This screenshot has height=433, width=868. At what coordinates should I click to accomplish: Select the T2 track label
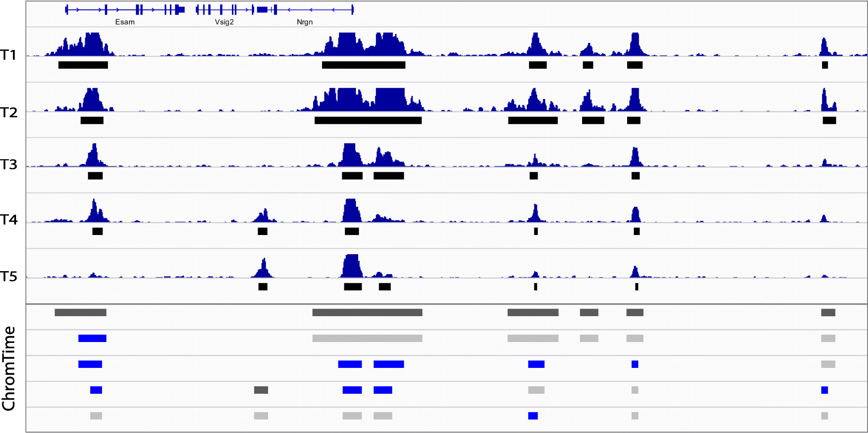coord(9,112)
